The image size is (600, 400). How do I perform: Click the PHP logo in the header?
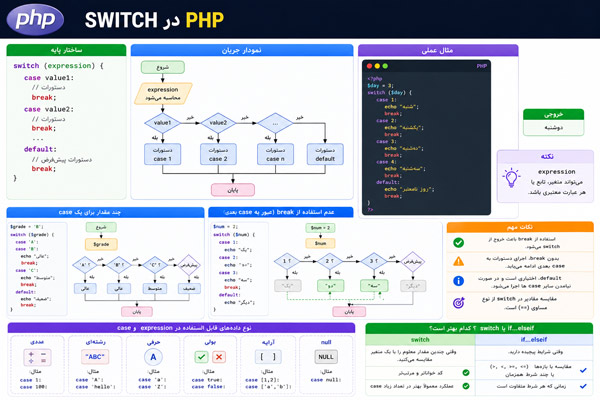coord(35,20)
